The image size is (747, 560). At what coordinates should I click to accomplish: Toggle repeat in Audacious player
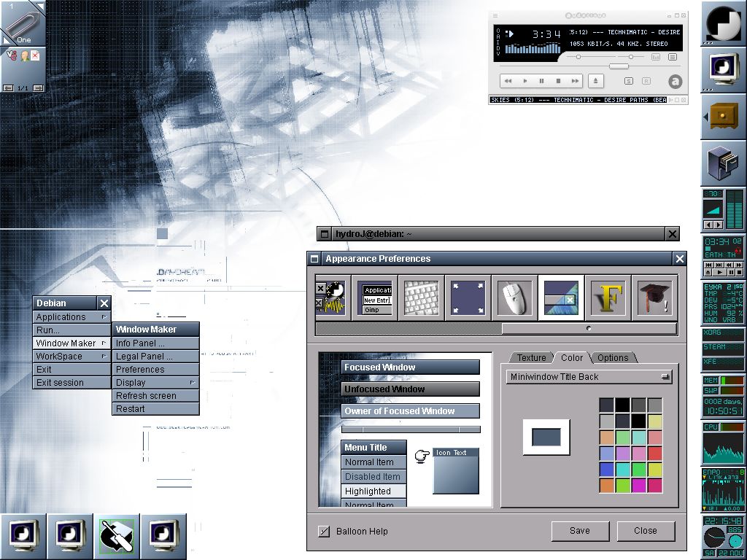coord(646,81)
